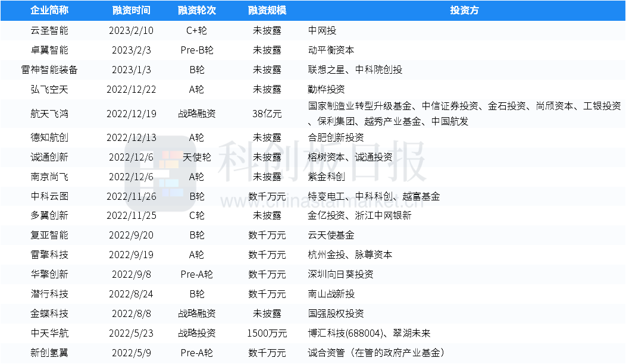
Task: Select the date 2022/9/20
Action: pos(132,235)
